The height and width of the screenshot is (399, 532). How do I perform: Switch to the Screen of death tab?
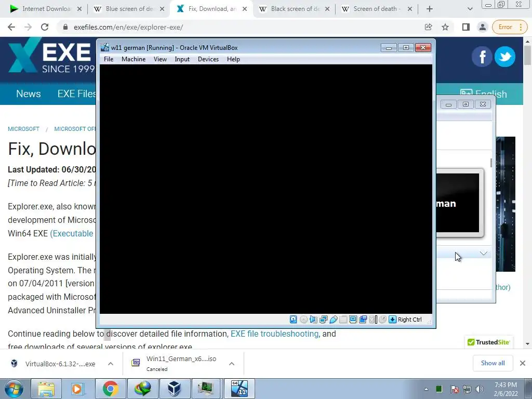(377, 9)
